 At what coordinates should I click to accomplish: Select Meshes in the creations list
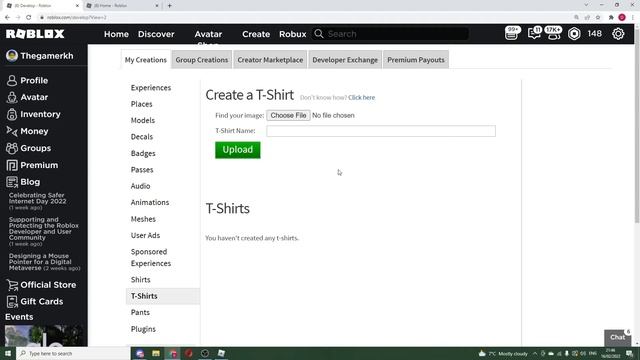[x=143, y=219]
